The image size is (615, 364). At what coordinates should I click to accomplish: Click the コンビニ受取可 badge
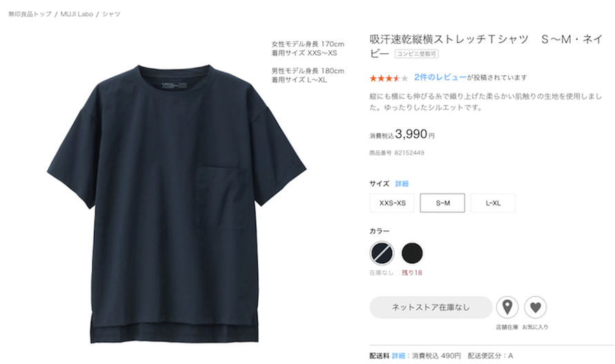416,54
